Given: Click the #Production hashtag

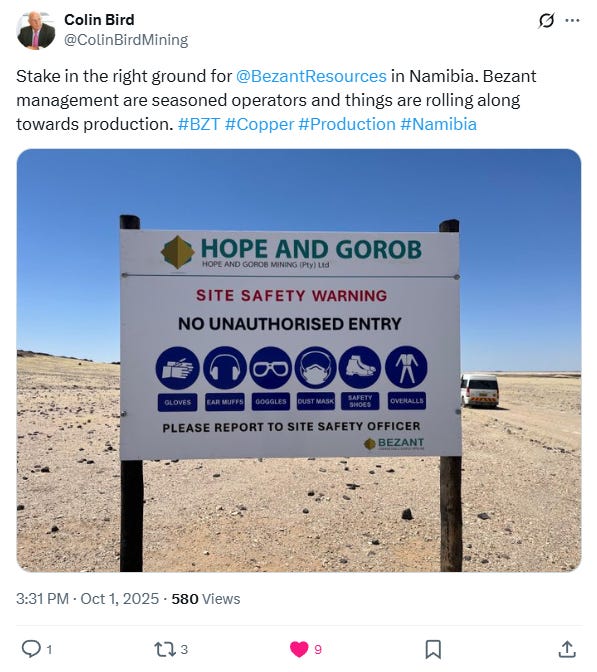Looking at the screenshot, I should (x=347, y=124).
